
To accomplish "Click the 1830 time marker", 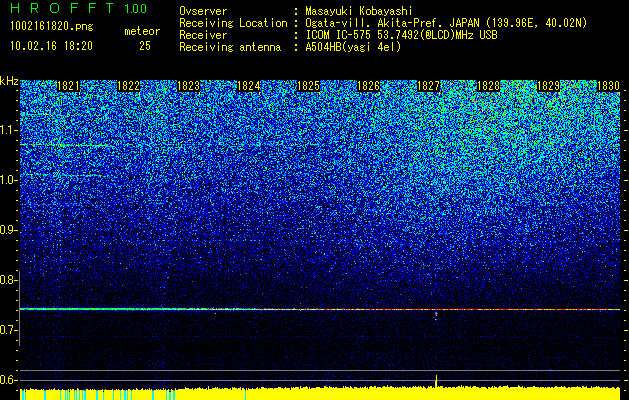I will click(609, 86).
